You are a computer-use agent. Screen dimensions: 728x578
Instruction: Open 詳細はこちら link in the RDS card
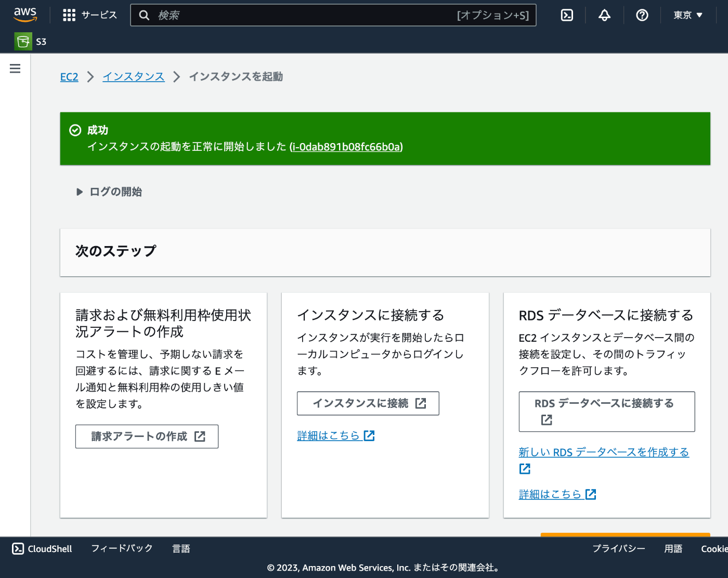point(557,494)
